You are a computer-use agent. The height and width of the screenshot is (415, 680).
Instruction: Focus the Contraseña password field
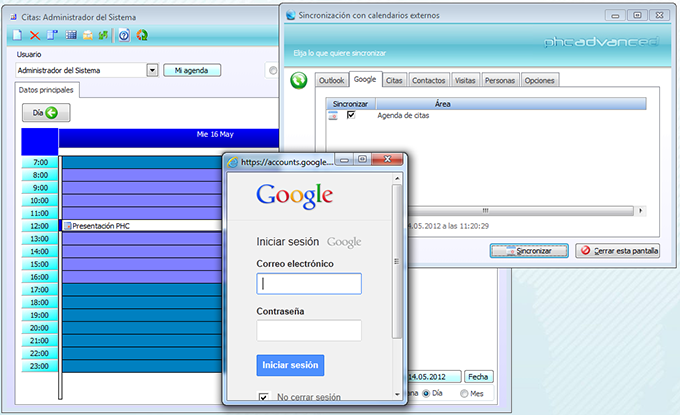tap(309, 330)
